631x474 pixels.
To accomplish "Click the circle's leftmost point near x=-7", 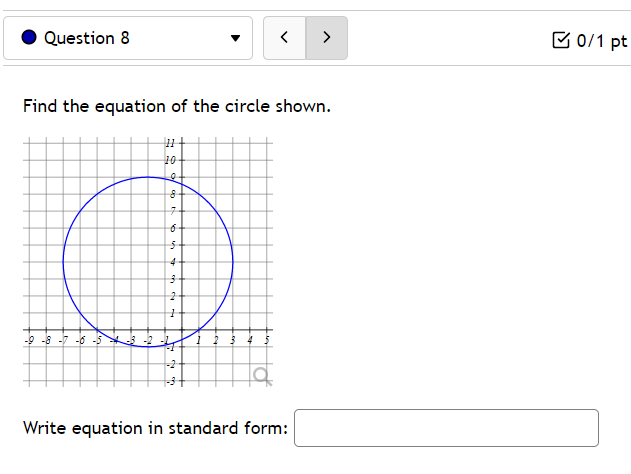I will pos(63,262).
